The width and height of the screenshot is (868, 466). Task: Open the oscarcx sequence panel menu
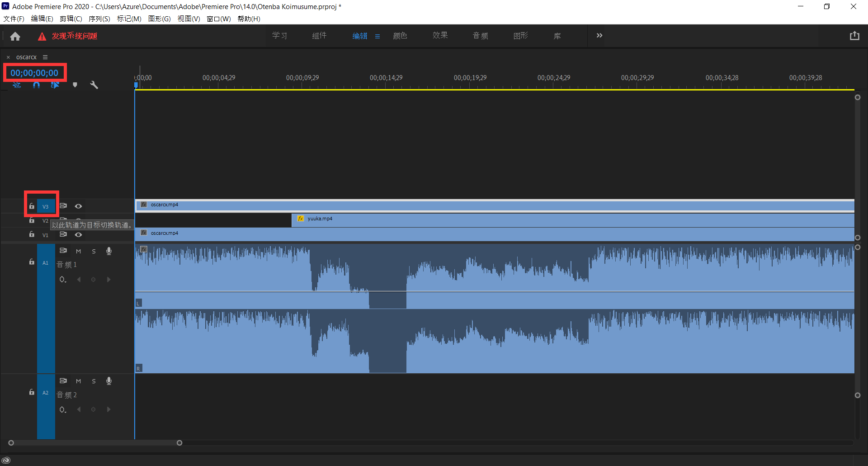tap(45, 57)
